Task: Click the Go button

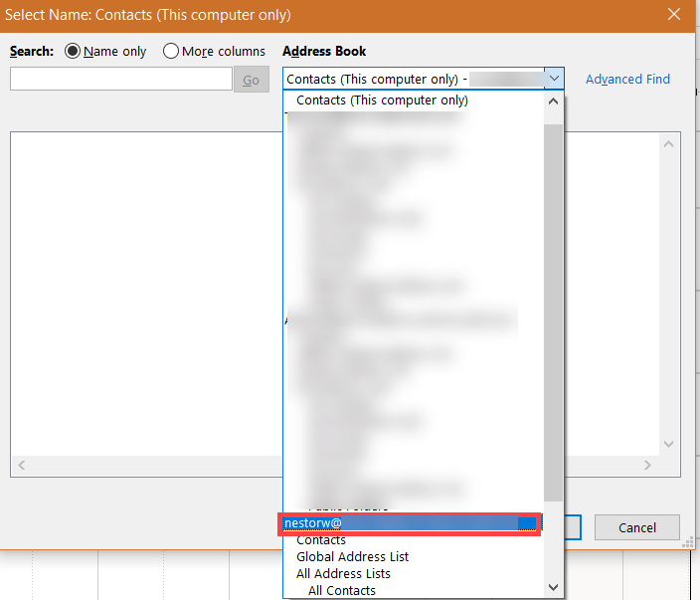Action: [252, 80]
